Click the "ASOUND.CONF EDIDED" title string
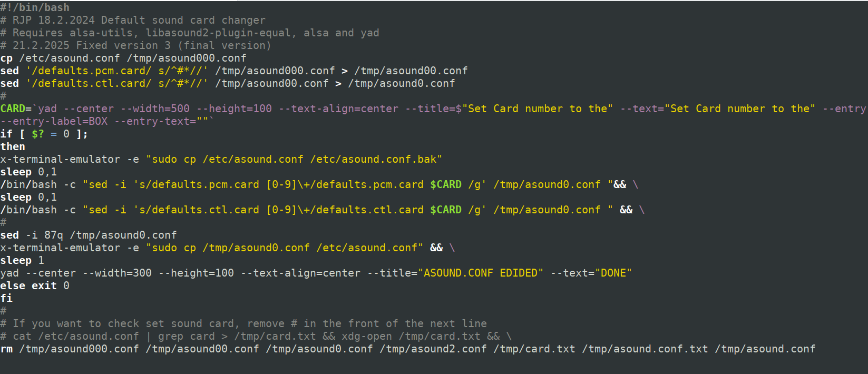The width and height of the screenshot is (868, 374). tap(481, 273)
